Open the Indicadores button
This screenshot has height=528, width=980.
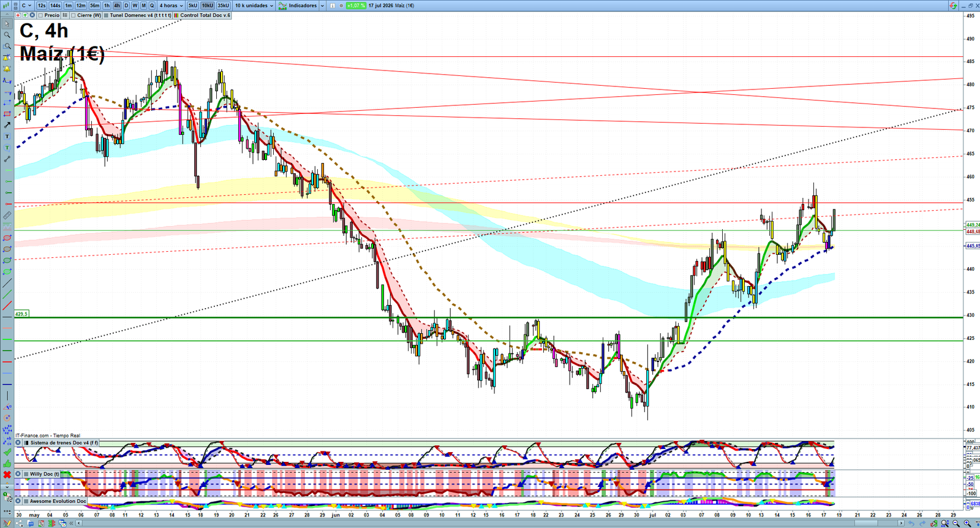tap(298, 6)
